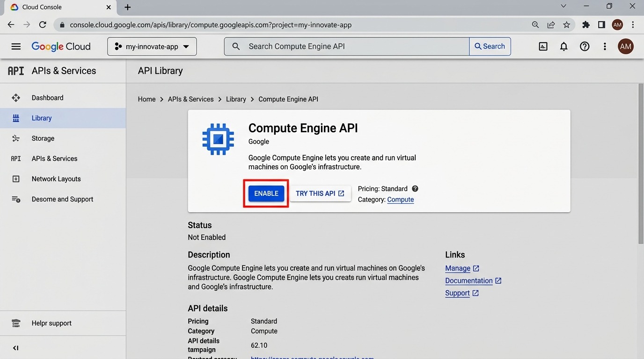Click the Dashboard icon in sidebar
644x359 pixels.
tap(16, 98)
